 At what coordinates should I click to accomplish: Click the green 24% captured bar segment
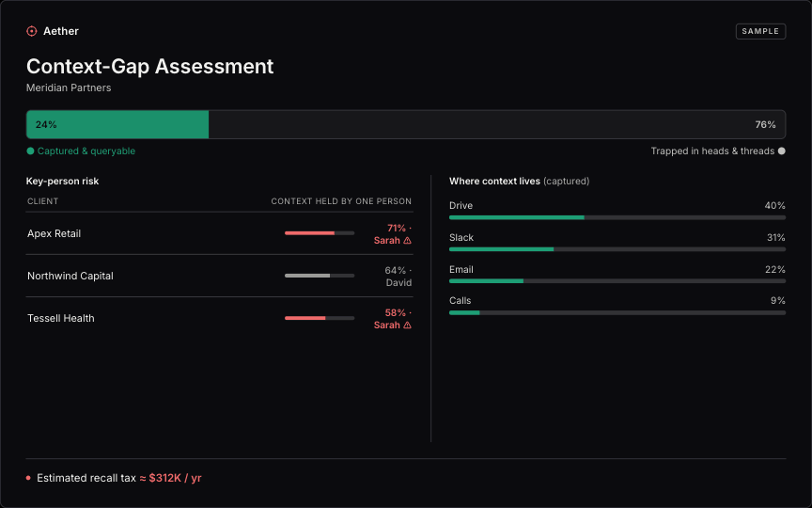point(117,124)
